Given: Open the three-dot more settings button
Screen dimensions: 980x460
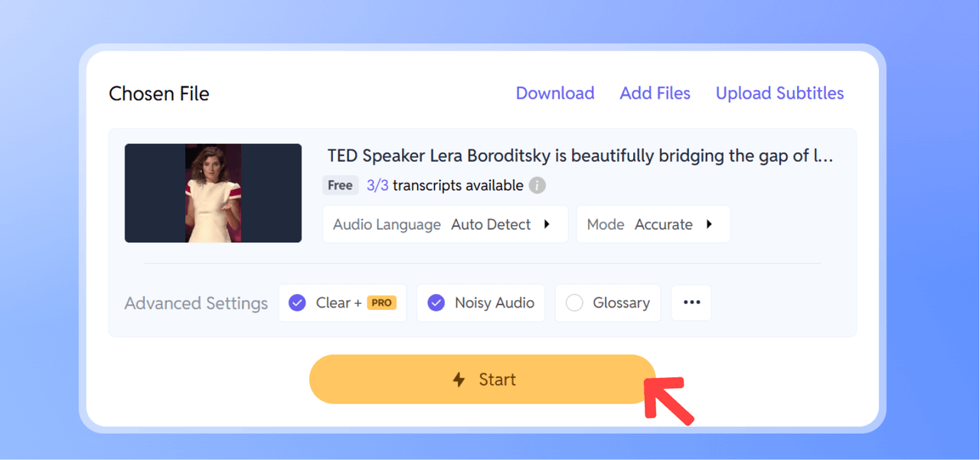Looking at the screenshot, I should (x=691, y=302).
